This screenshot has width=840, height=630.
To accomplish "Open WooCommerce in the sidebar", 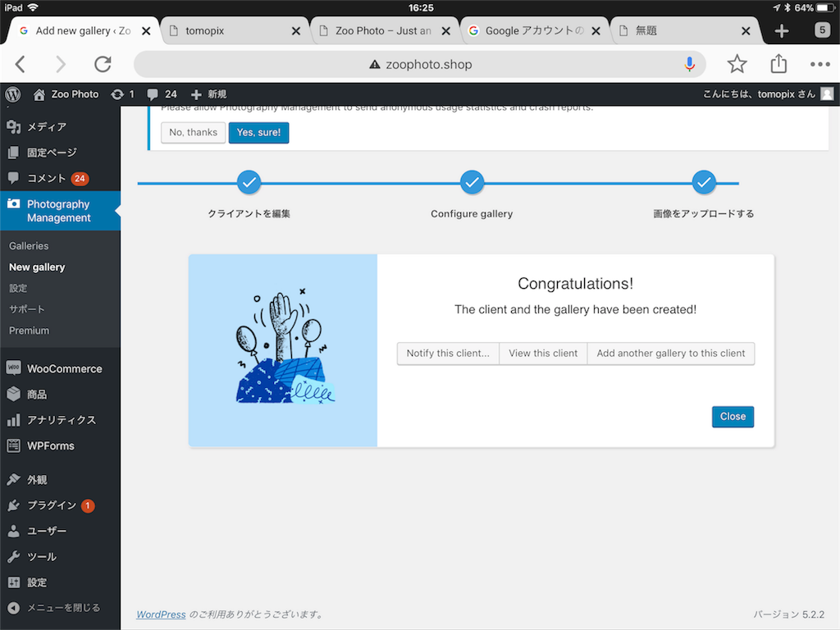I will click(60, 368).
